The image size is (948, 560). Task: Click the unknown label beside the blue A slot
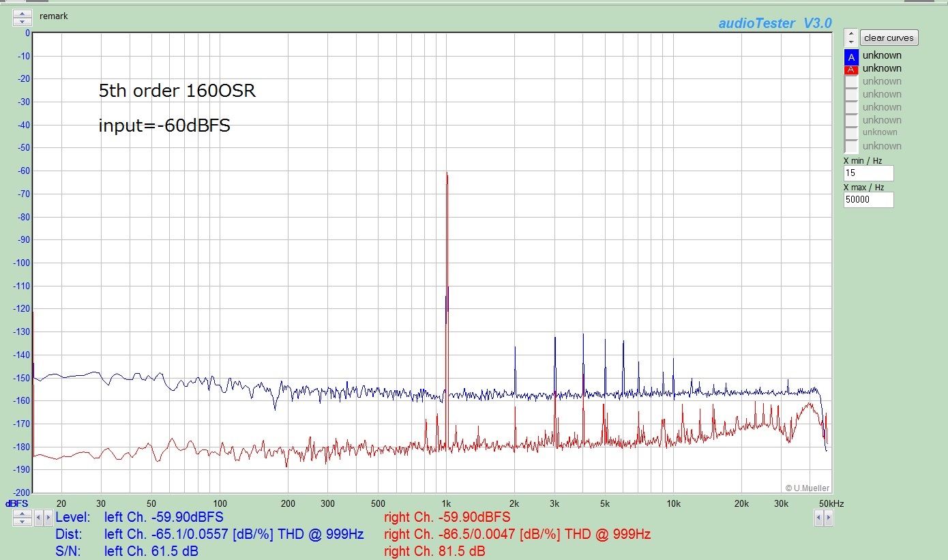point(882,55)
